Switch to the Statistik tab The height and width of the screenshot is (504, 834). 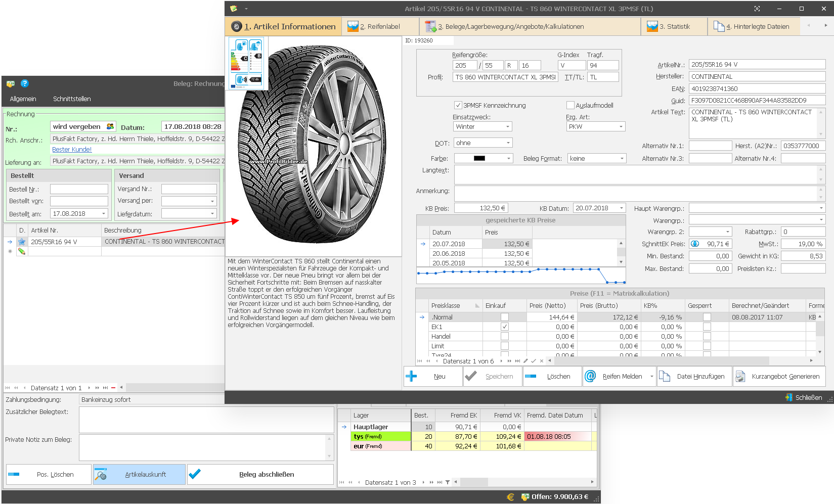(674, 26)
